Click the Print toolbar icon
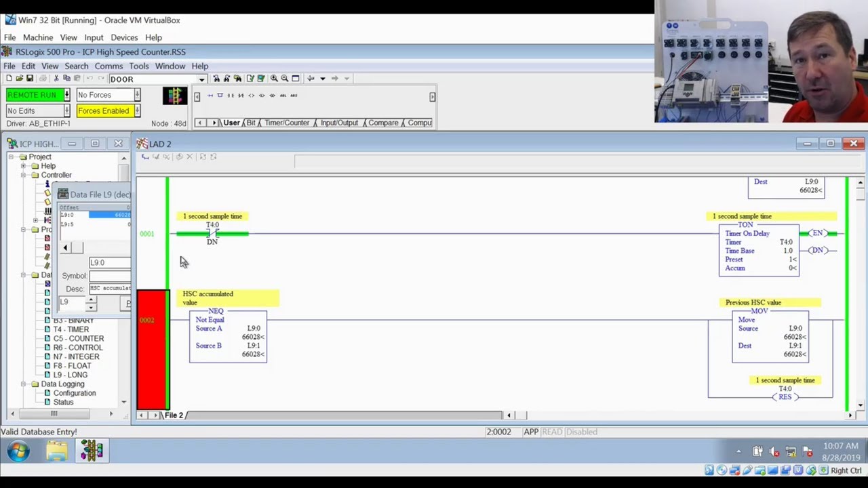The image size is (868, 488). [43, 79]
